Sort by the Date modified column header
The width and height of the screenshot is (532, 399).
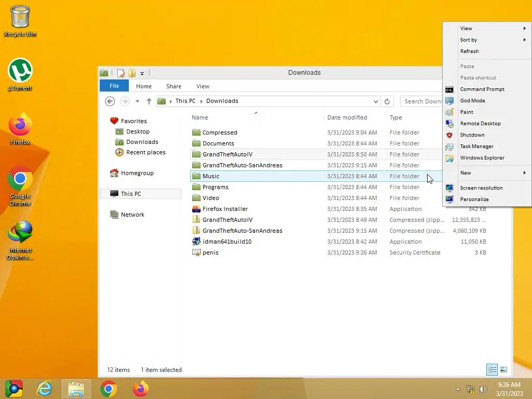pos(347,117)
